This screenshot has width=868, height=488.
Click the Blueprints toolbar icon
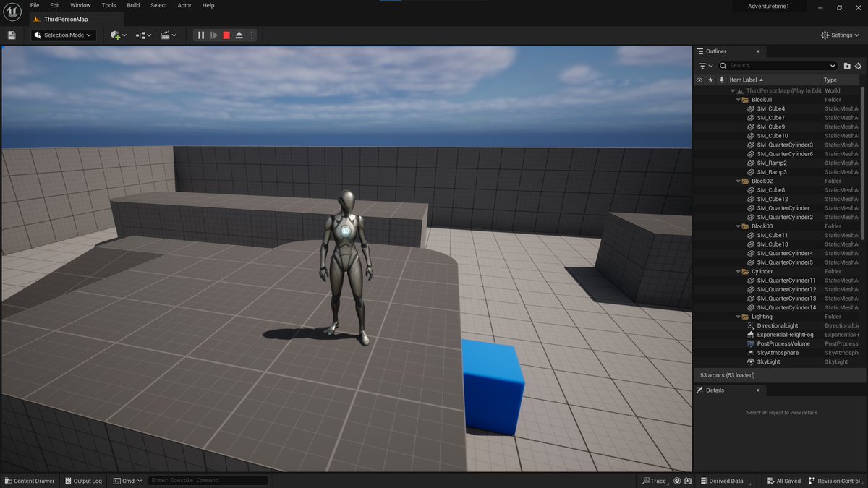(x=140, y=35)
